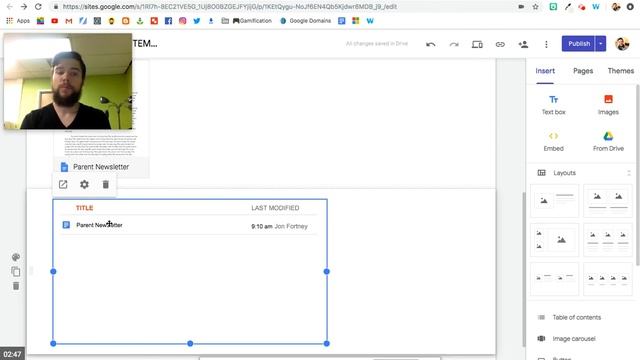Open Apps bookmarks shortcut
Screen dimensions: 640x360
coord(18,21)
